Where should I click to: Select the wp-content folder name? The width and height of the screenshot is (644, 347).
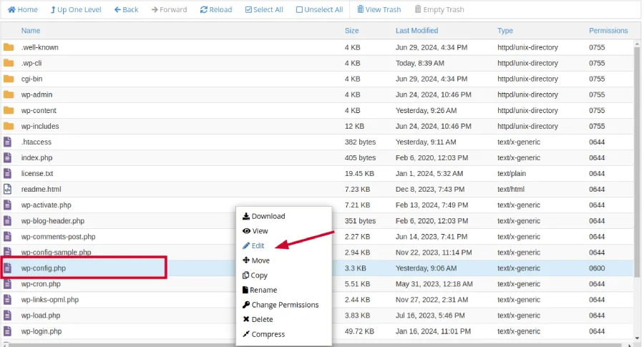coord(39,110)
